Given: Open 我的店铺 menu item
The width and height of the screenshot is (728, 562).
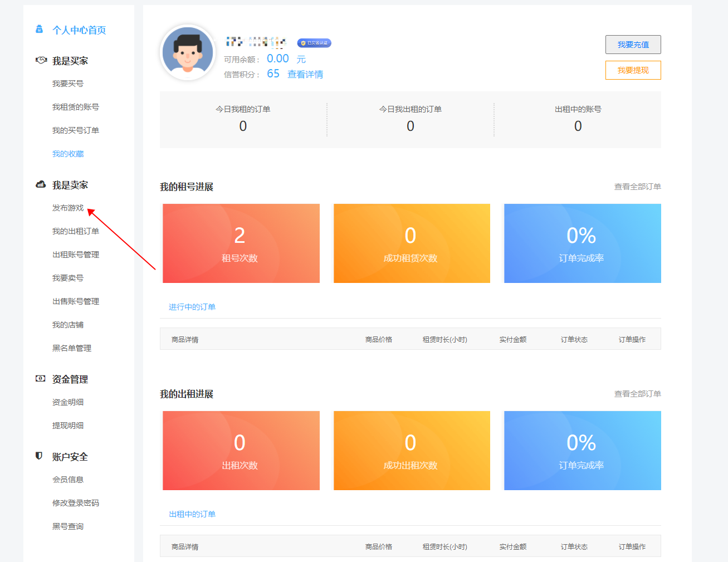Looking at the screenshot, I should click(68, 325).
